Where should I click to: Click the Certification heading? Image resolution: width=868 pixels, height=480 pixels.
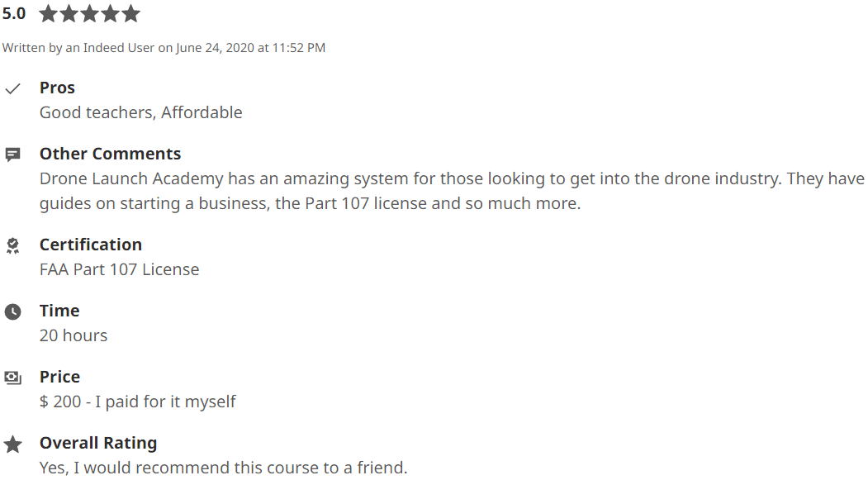pos(91,245)
